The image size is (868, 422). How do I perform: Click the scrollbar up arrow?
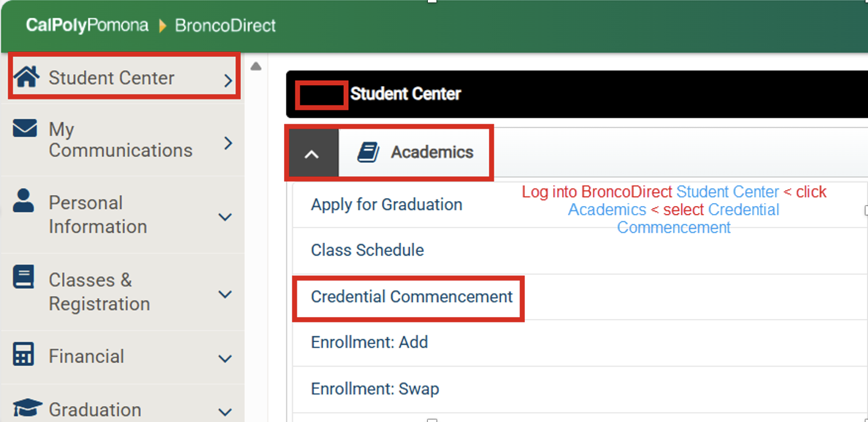(x=257, y=67)
